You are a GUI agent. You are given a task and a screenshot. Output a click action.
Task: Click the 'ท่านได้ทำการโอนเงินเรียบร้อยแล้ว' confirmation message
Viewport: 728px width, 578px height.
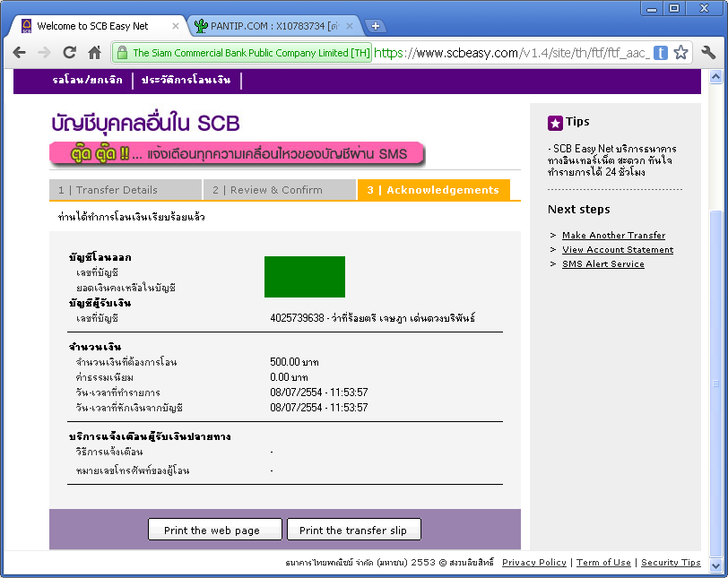(132, 217)
